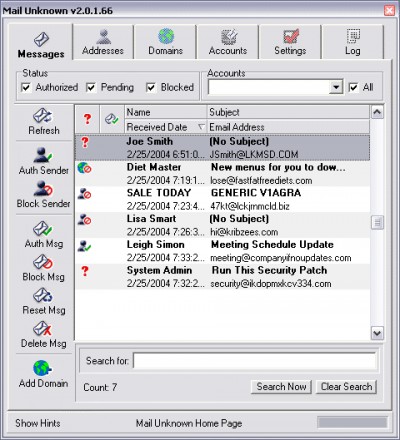The image size is (400, 440).
Task: Click the Add Domain globe icon
Action: tap(42, 368)
